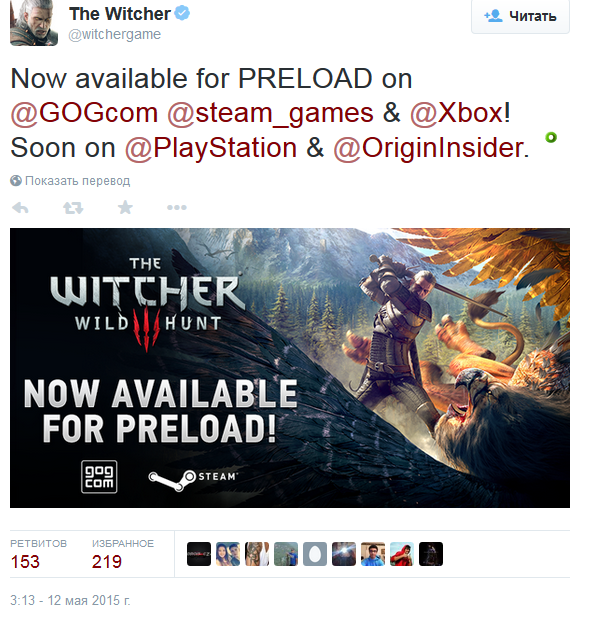Open the @GOGcom mention link
Viewport: 597px width, 625px height.
click(84, 113)
